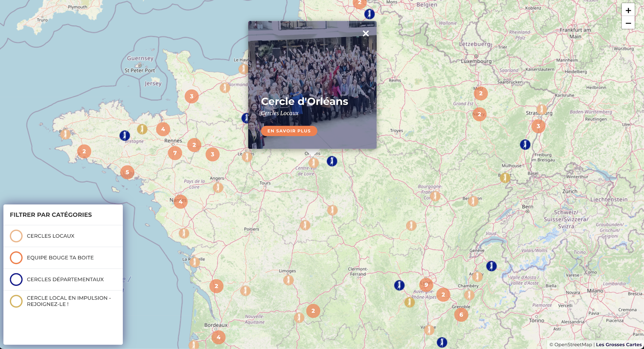Close the Cercle d'Orléans popup
This screenshot has width=644, height=349.
365,33
